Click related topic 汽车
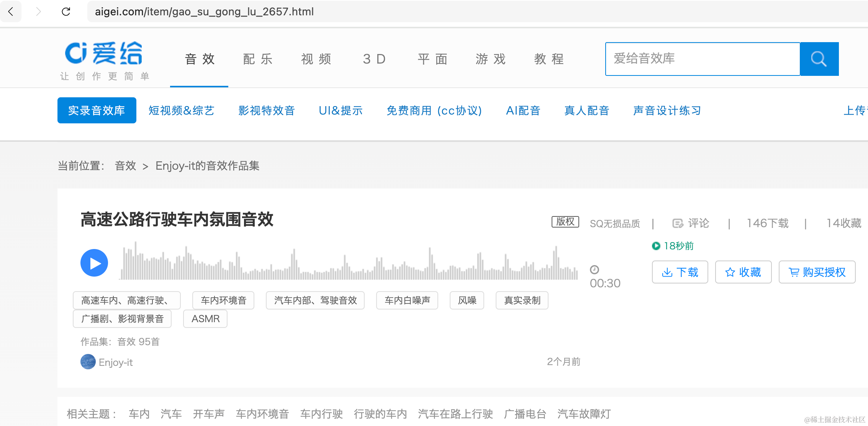 [x=171, y=414]
